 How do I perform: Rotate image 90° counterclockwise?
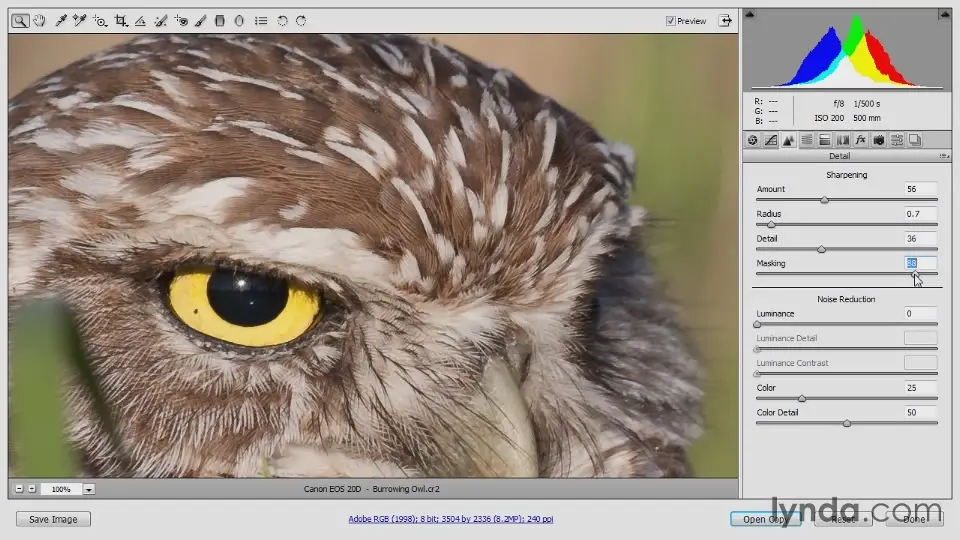282,20
